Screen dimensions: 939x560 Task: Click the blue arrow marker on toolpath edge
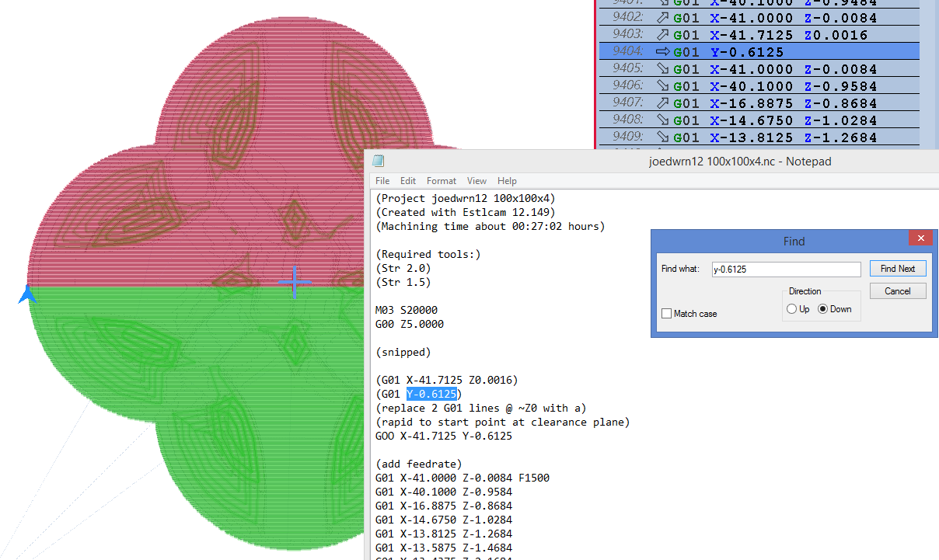point(28,294)
